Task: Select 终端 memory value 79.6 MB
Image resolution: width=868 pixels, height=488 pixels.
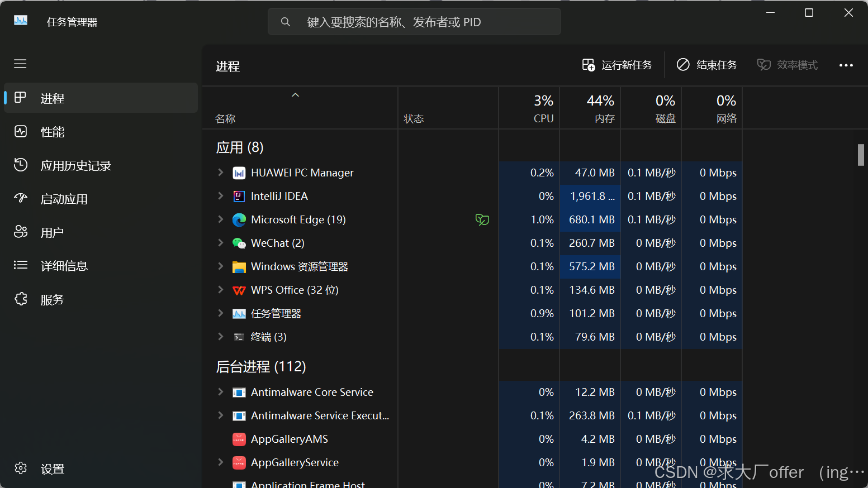Action: click(595, 337)
